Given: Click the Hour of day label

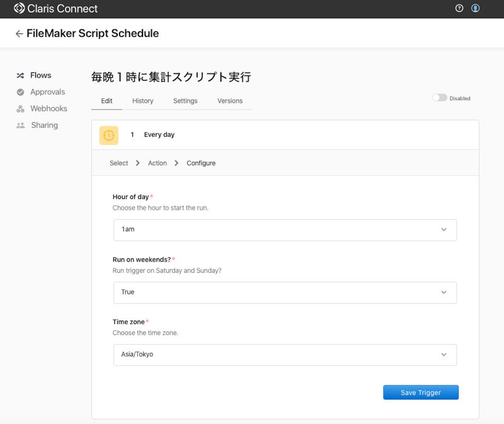Looking at the screenshot, I should (130, 197).
